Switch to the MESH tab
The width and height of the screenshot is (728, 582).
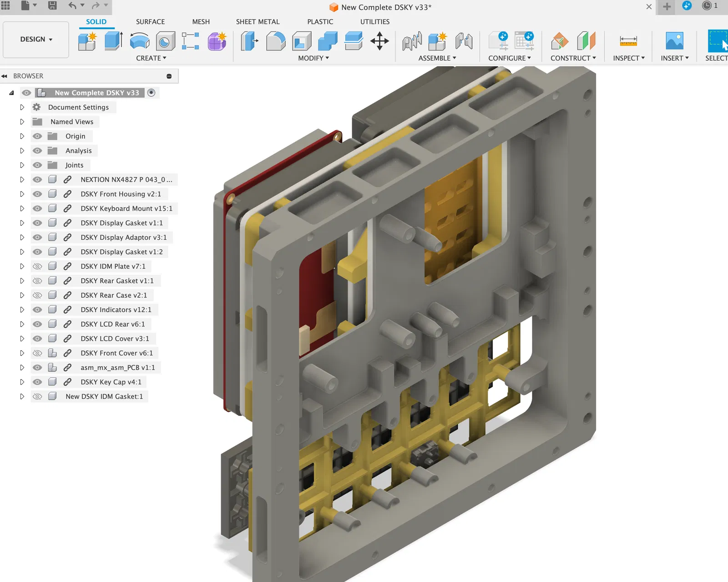click(201, 22)
